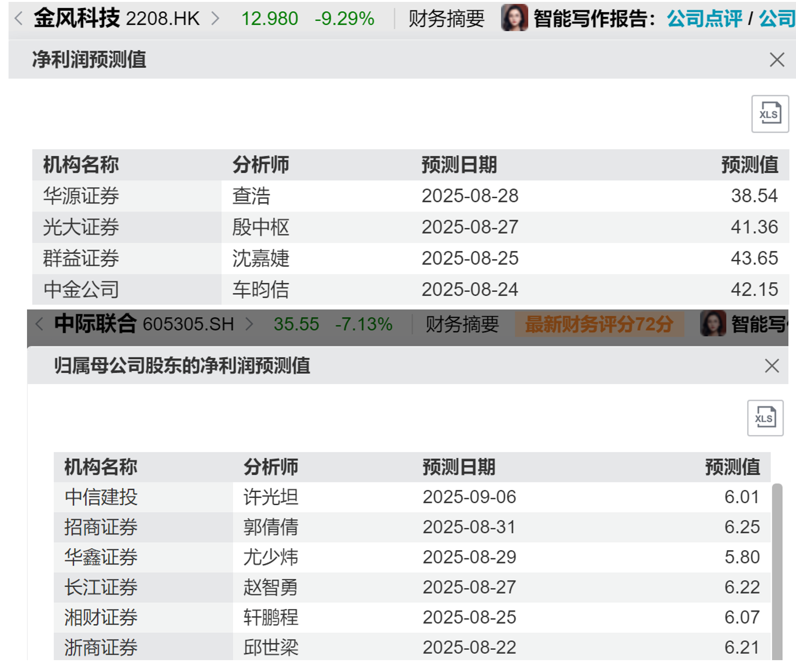The height and width of the screenshot is (672, 796).
Task: Click forecast date 2025-08-31
Action: coord(469,527)
